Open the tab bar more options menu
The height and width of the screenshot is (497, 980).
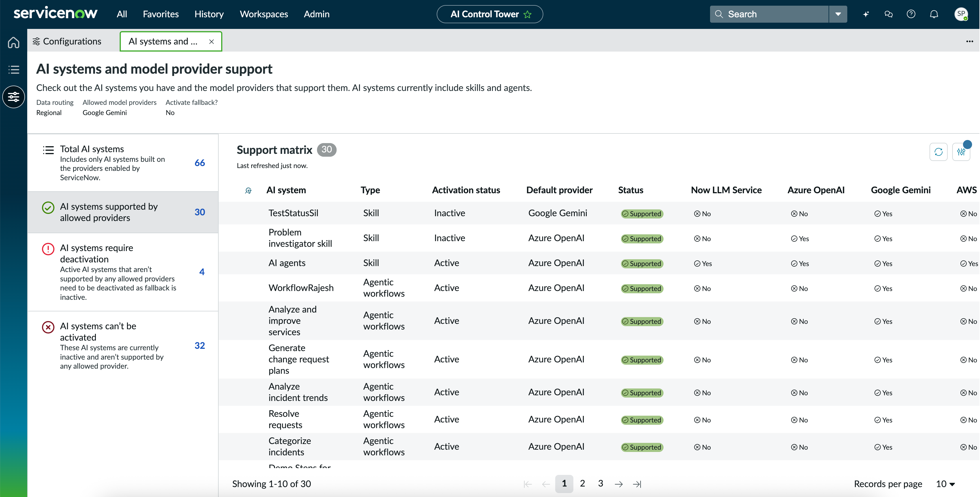tap(969, 41)
